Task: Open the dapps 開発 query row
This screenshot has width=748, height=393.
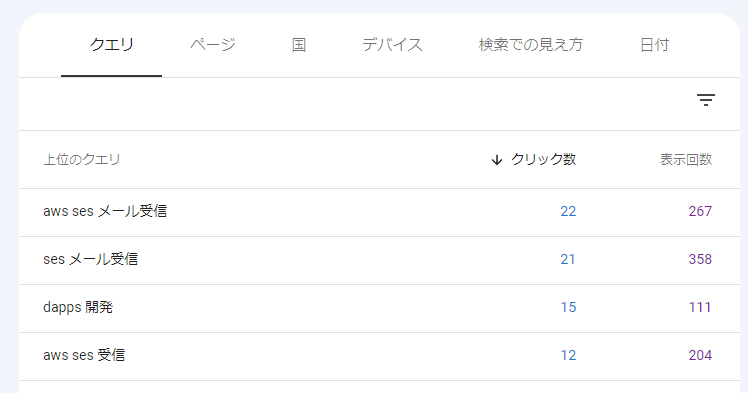Action: tap(379, 309)
